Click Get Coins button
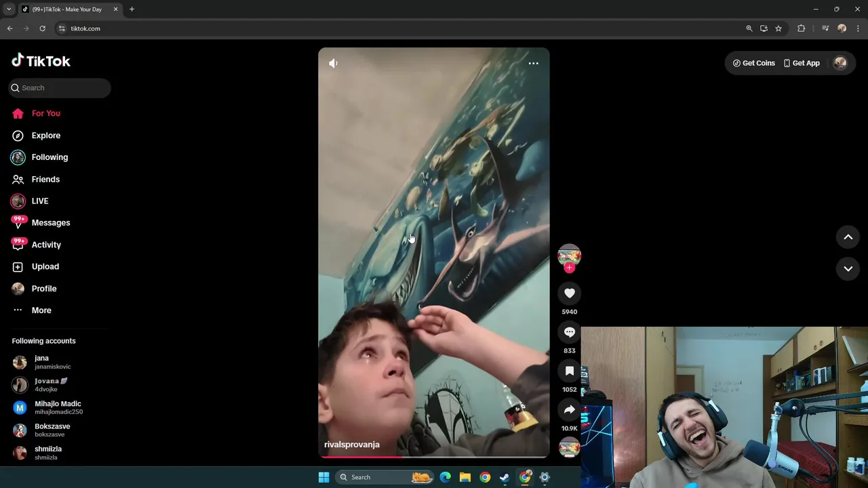868x488 pixels. [753, 63]
